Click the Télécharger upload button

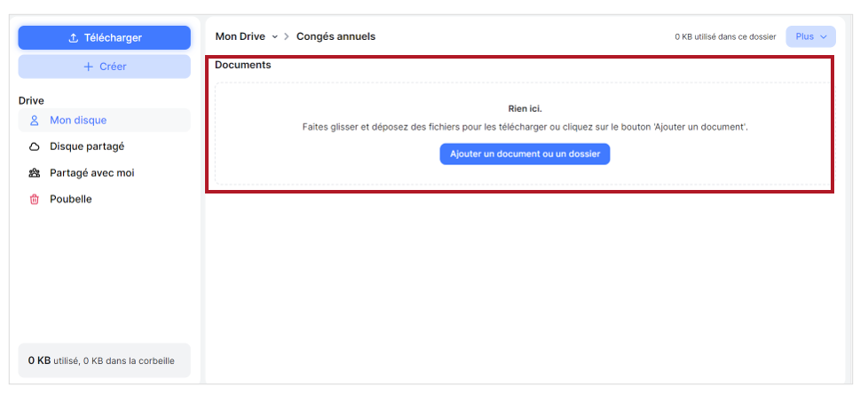point(104,37)
